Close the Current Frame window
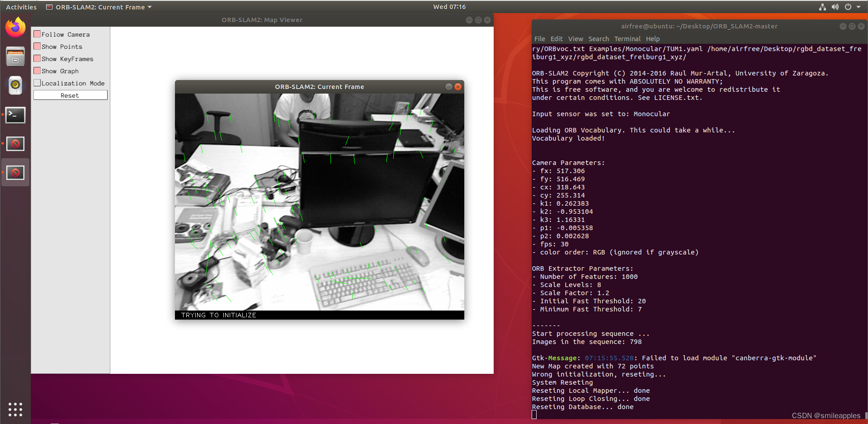The width and height of the screenshot is (868, 424). tap(458, 87)
